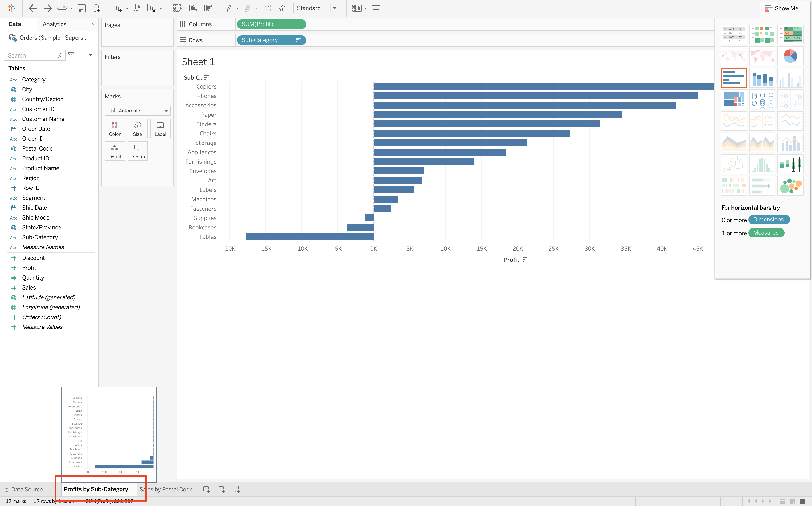Open the Sales by Postal Code sheet
The width and height of the screenshot is (812, 506).
point(166,489)
